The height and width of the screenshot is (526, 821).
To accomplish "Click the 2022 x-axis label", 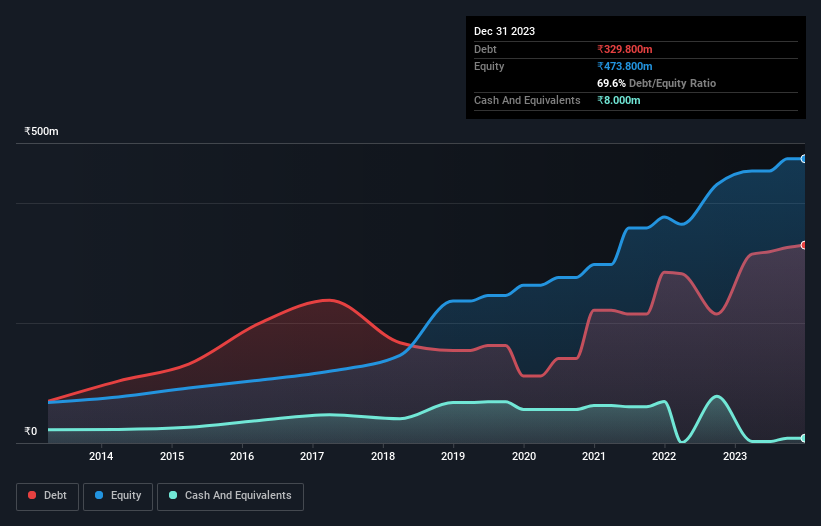I will 664,456.
